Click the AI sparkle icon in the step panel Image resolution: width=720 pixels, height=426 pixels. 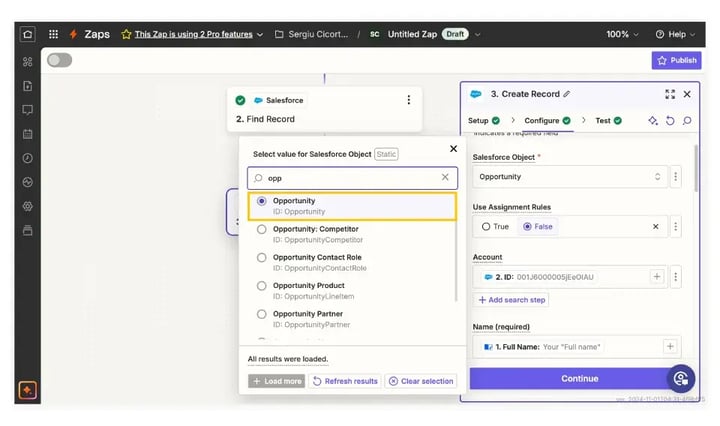point(652,121)
